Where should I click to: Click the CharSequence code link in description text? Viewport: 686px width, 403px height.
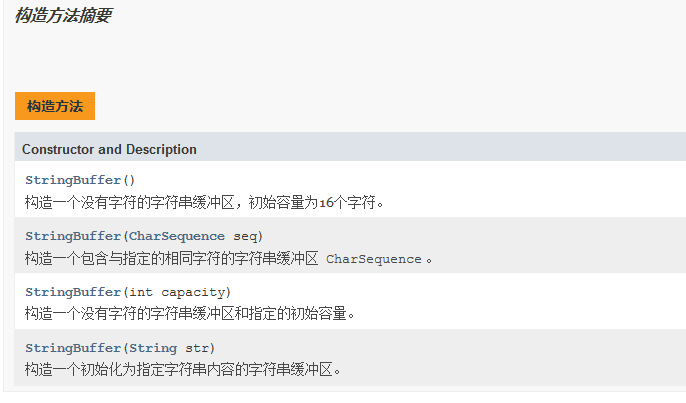(x=374, y=259)
